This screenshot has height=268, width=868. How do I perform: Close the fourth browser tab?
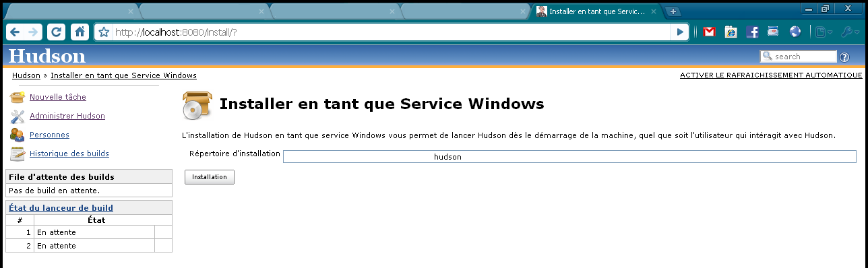(x=522, y=11)
